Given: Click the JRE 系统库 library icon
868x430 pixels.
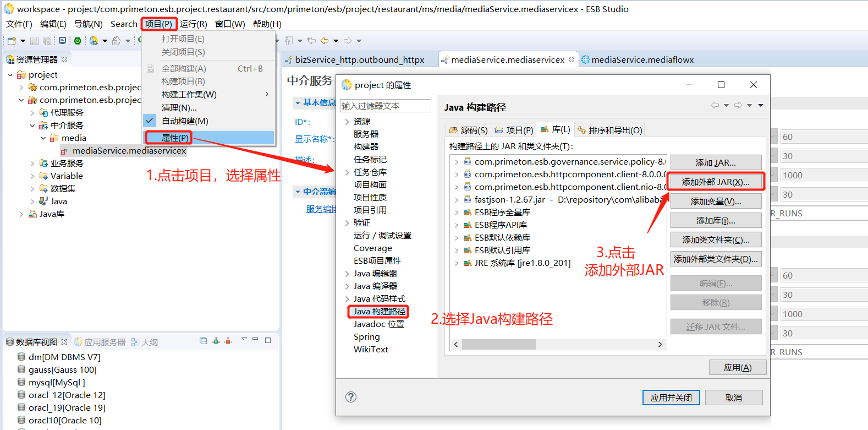Looking at the screenshot, I should [468, 263].
